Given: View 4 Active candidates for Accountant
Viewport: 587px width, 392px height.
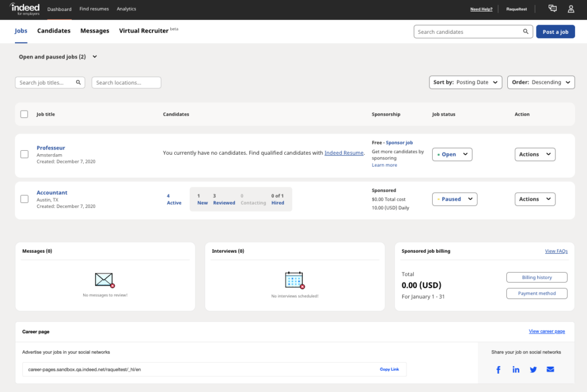Looking at the screenshot, I should pos(174,199).
